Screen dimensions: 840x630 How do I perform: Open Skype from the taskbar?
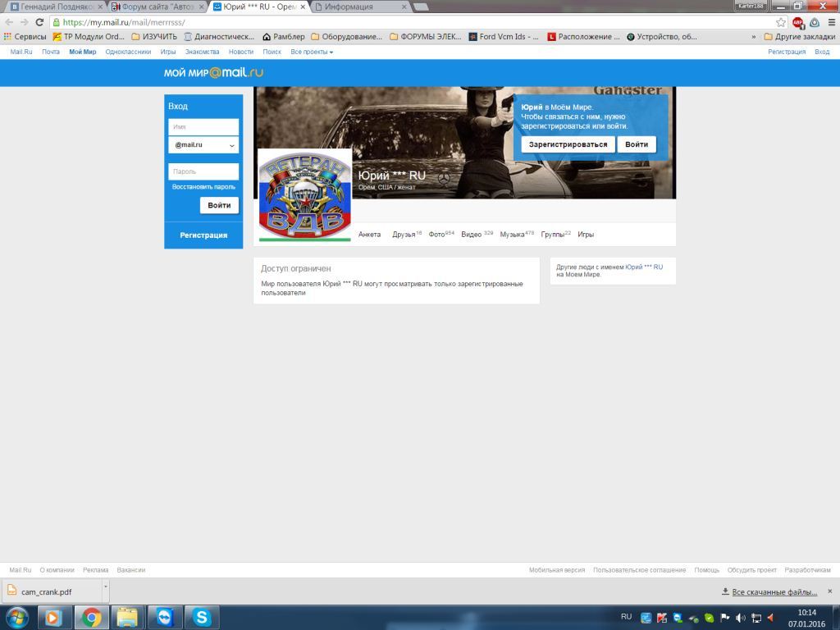202,617
